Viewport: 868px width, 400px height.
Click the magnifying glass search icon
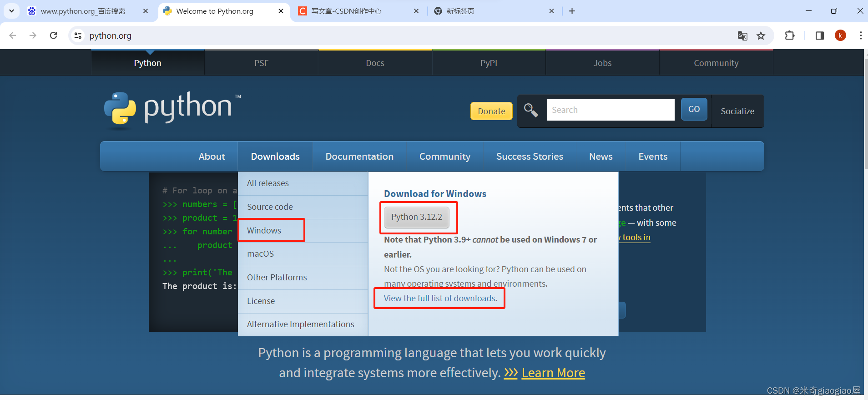pos(530,110)
